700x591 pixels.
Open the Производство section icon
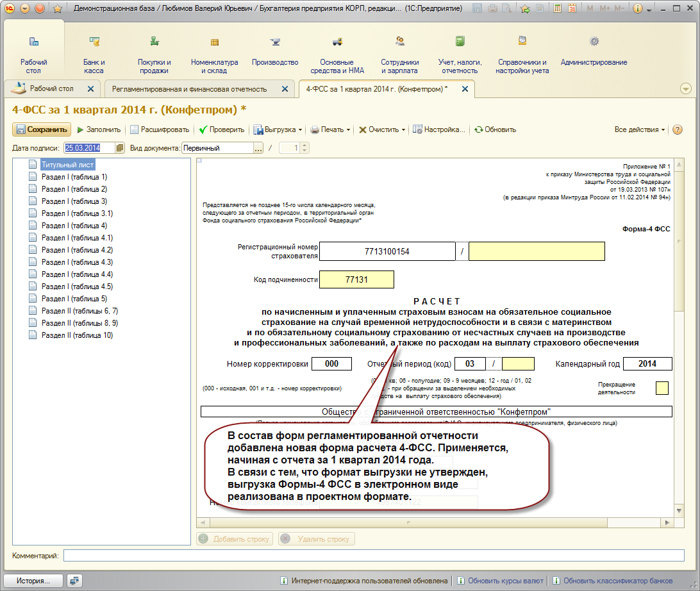point(275,42)
